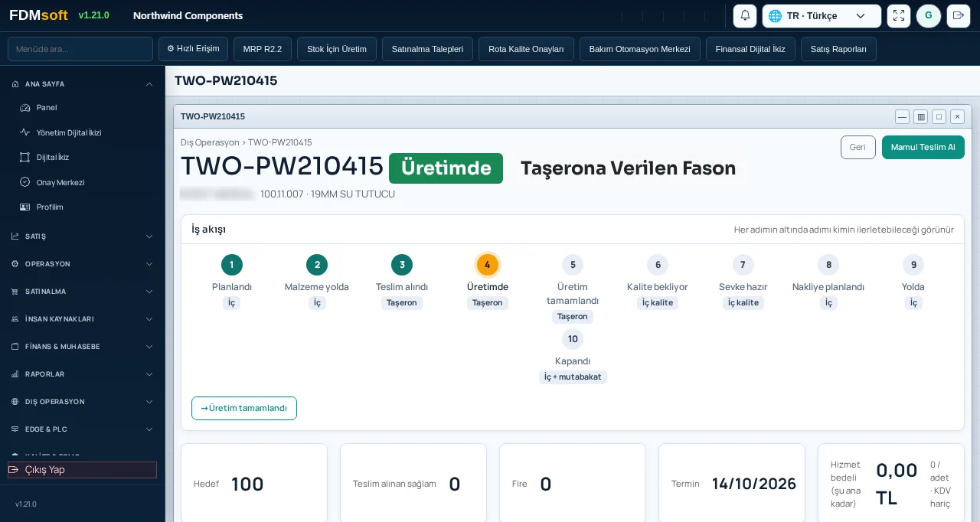Open Finansal Dijital İkiz shortcut
Viewport: 980px width, 522px height.
point(750,49)
